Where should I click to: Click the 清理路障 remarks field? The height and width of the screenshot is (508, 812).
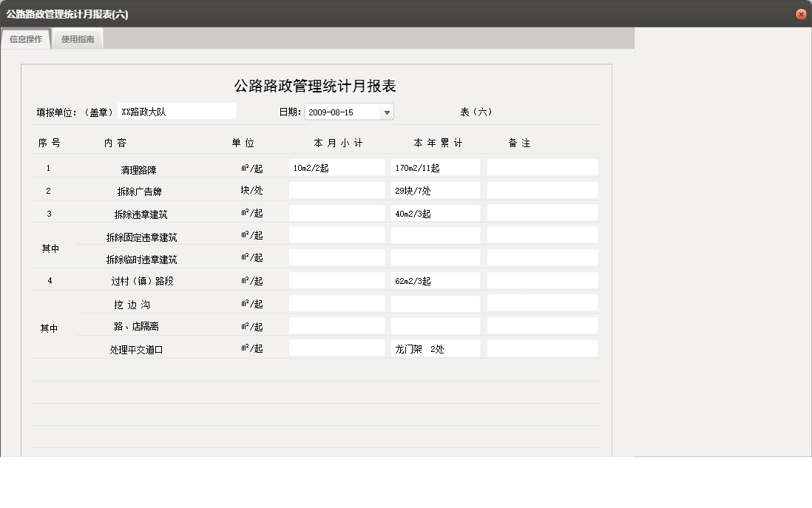click(x=542, y=166)
